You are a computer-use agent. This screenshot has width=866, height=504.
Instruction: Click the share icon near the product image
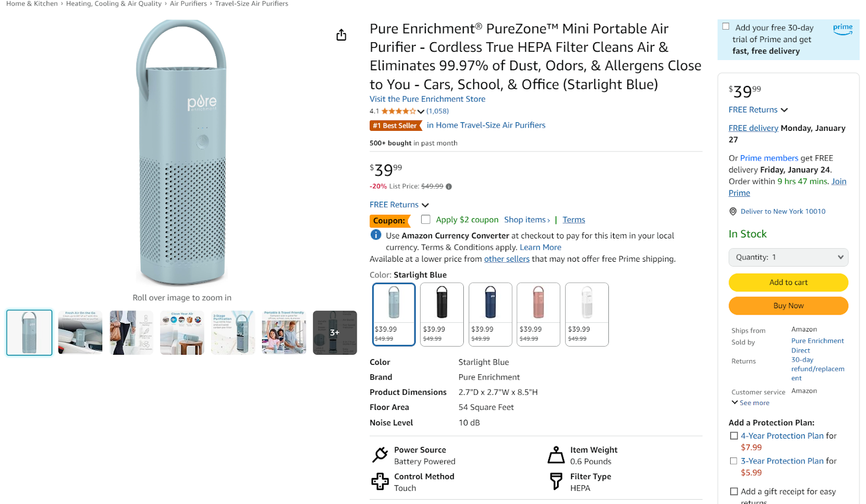pyautogui.click(x=341, y=35)
